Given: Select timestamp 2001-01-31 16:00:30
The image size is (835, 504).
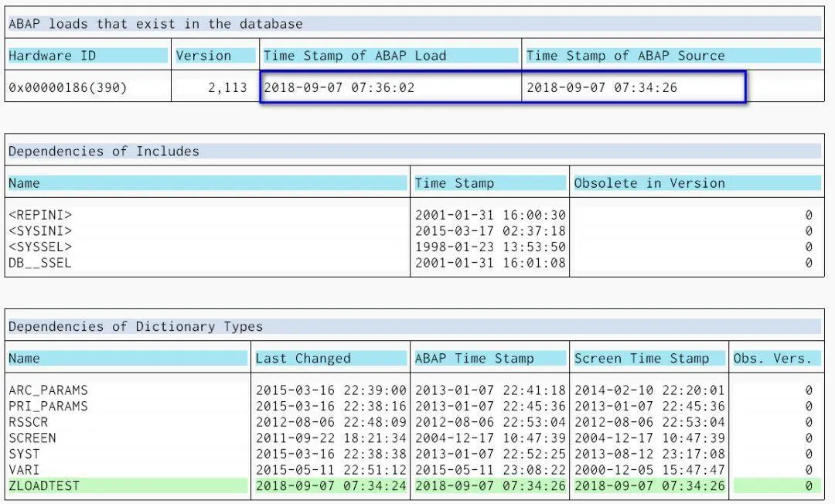Looking at the screenshot, I should (490, 215).
